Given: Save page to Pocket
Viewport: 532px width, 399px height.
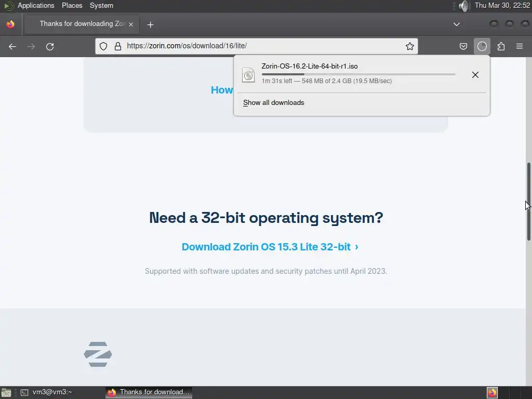Looking at the screenshot, I should tap(463, 46).
